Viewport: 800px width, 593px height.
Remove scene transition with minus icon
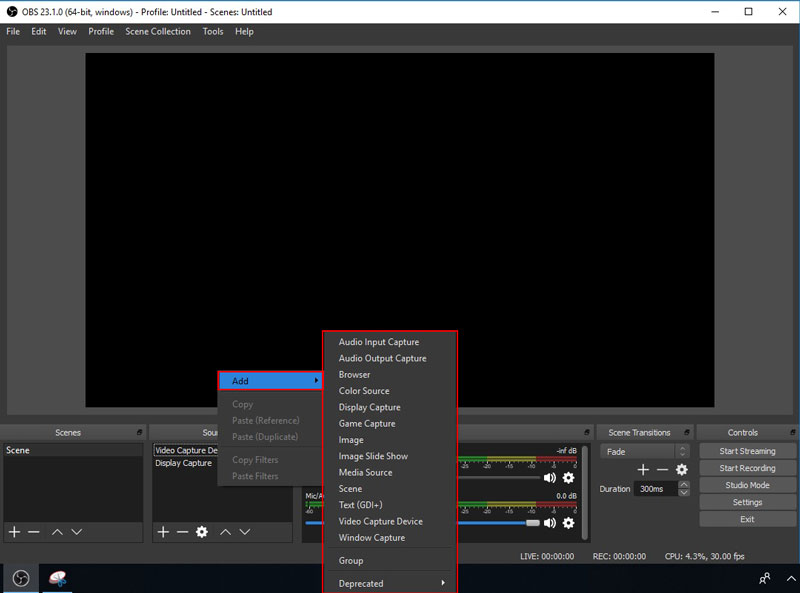pos(662,470)
